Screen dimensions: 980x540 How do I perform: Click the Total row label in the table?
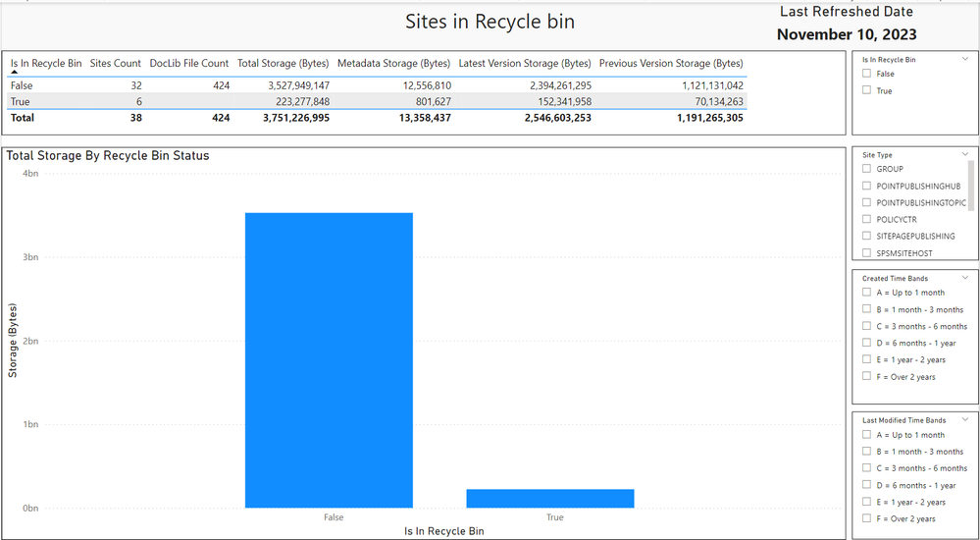(22, 117)
